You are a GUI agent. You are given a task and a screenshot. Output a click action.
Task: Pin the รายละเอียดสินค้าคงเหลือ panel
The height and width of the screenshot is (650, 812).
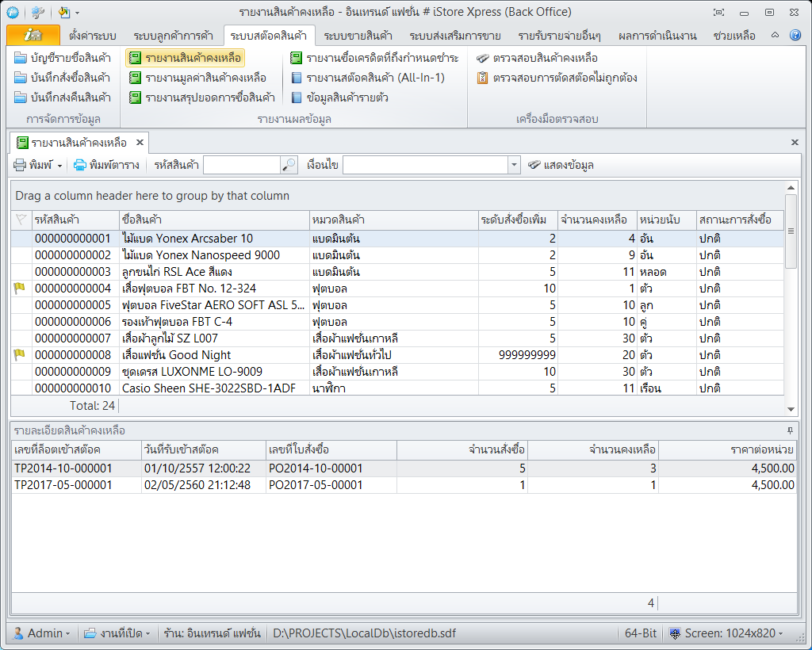click(x=790, y=430)
